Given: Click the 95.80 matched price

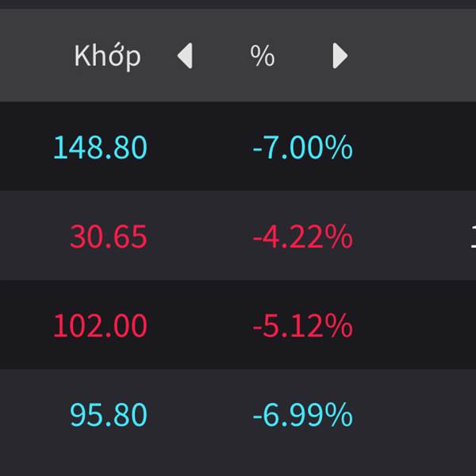Looking at the screenshot, I should [109, 415].
